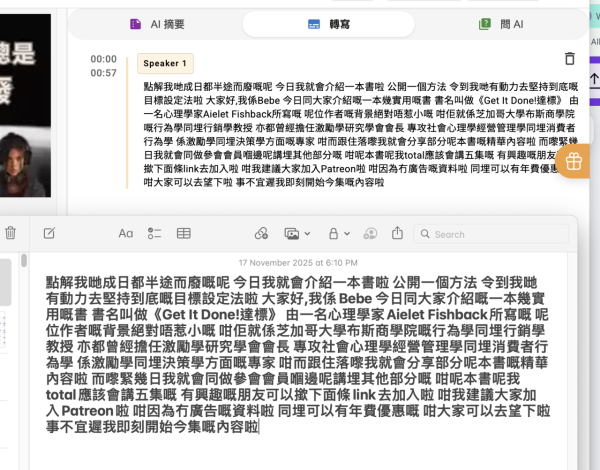The image size is (600, 470).
Task: Click the add link icon in Notes
Action: [261, 233]
